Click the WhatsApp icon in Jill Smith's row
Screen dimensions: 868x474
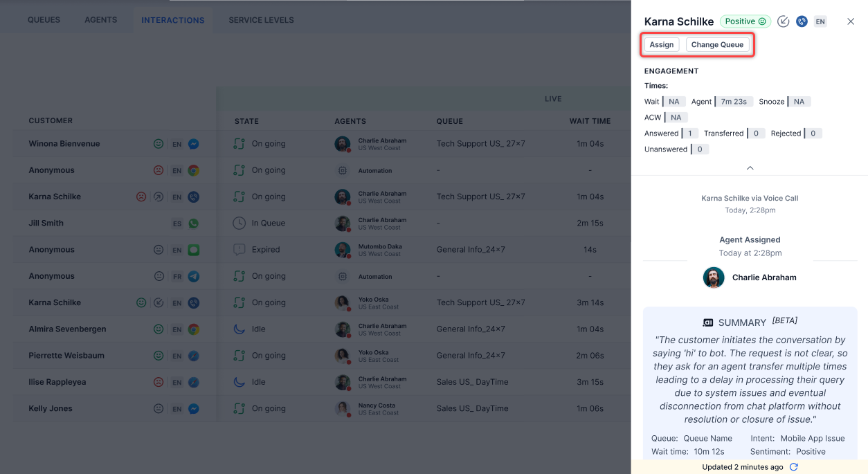(194, 224)
